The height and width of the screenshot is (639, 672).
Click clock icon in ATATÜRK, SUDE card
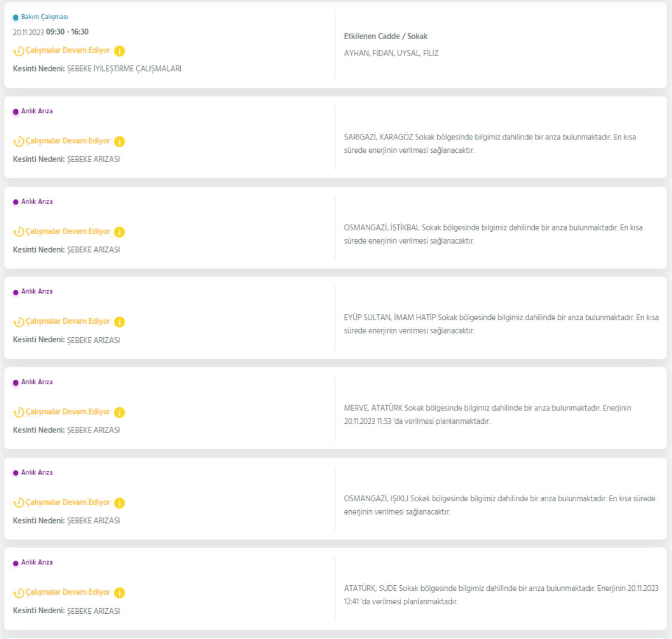pos(18,593)
